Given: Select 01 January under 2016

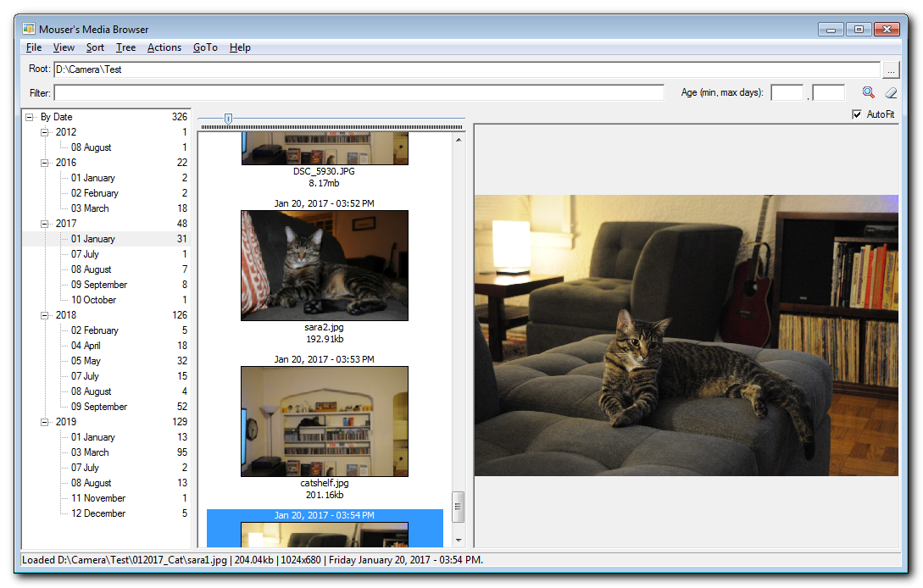Looking at the screenshot, I should tap(93, 178).
